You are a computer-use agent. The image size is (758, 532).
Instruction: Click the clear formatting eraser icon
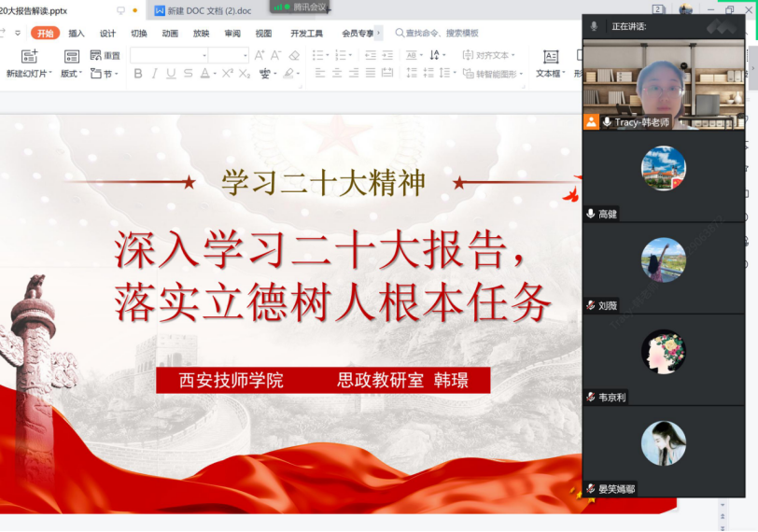click(294, 56)
